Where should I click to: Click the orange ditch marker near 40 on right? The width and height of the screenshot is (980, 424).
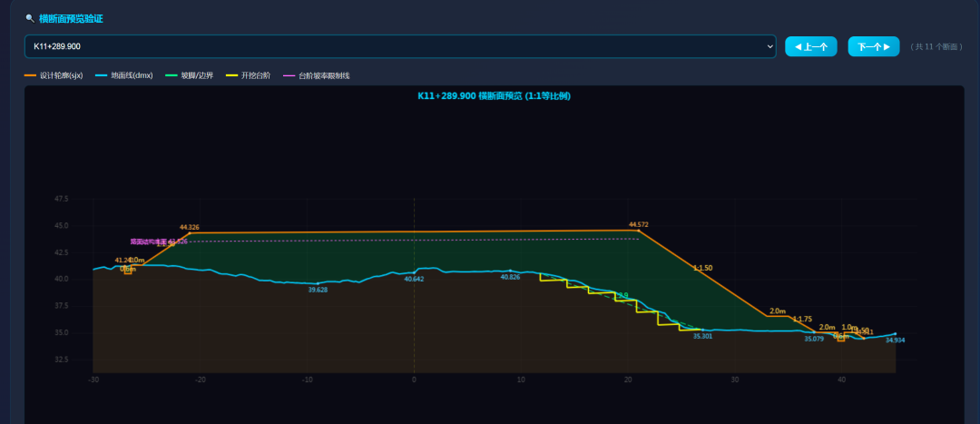coord(841,338)
